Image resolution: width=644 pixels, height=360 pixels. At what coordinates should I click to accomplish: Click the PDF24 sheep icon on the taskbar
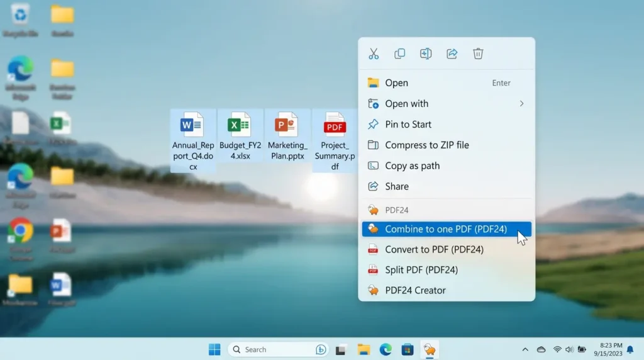[x=430, y=350]
